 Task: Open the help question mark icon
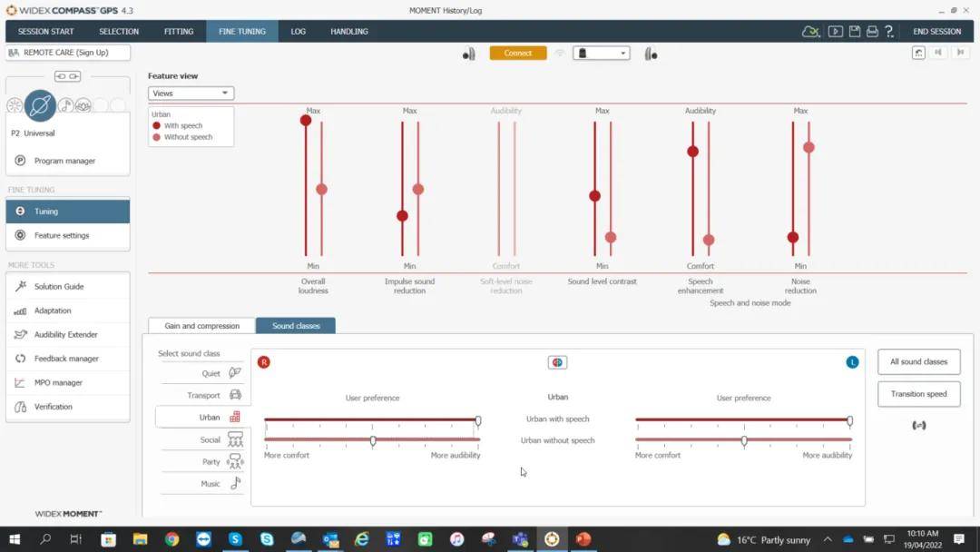coord(889,31)
